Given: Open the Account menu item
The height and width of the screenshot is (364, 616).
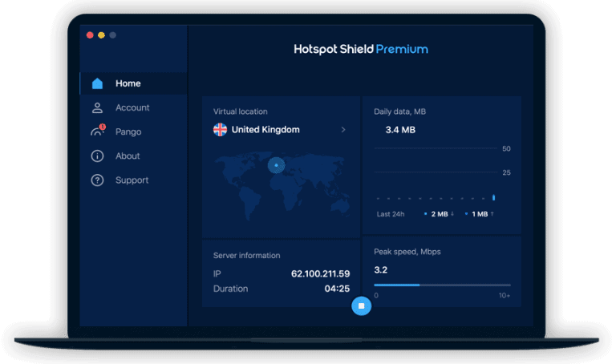Looking at the screenshot, I should click(134, 107).
